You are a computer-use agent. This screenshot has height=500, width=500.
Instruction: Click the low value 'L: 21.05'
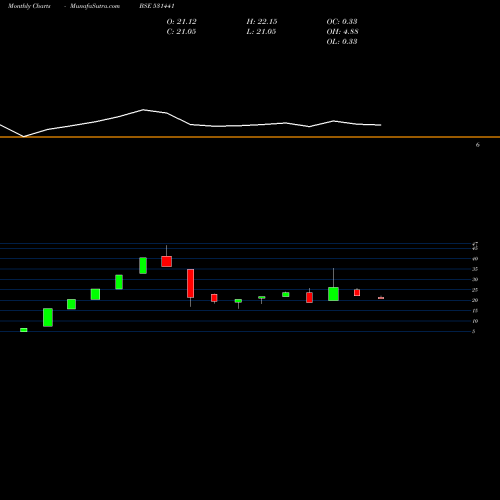pyautogui.click(x=261, y=32)
